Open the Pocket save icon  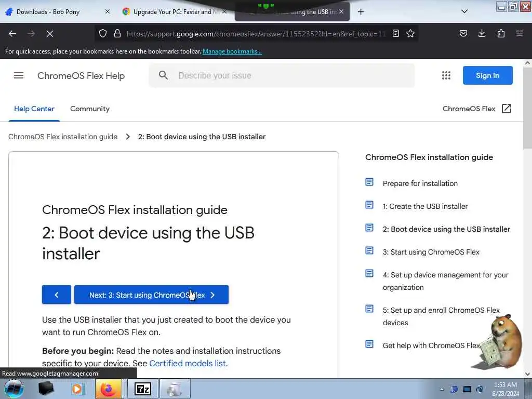[x=463, y=34]
